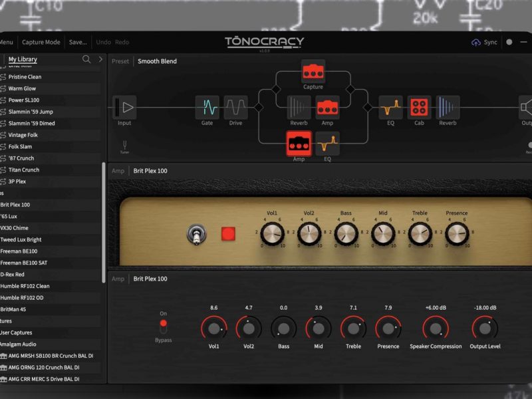Select the EQ block directly before Cab
532x399 pixels.
[x=390, y=107]
